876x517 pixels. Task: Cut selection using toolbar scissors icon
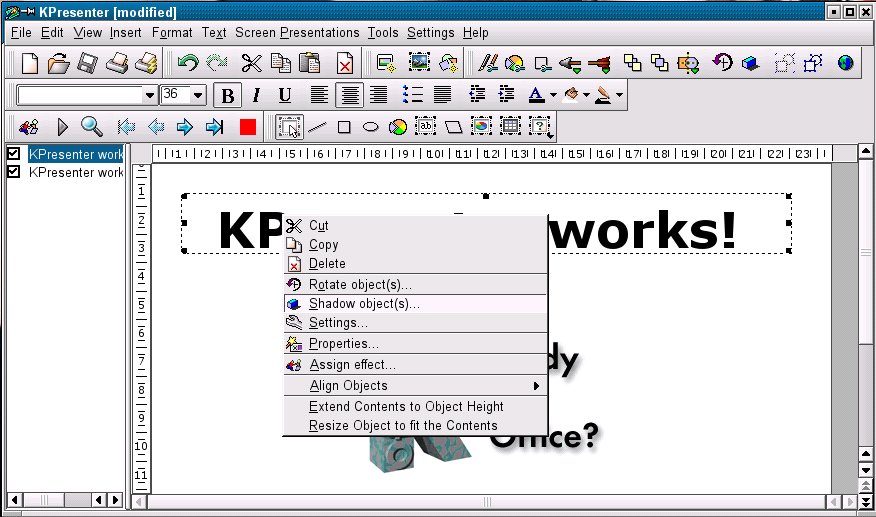point(251,63)
